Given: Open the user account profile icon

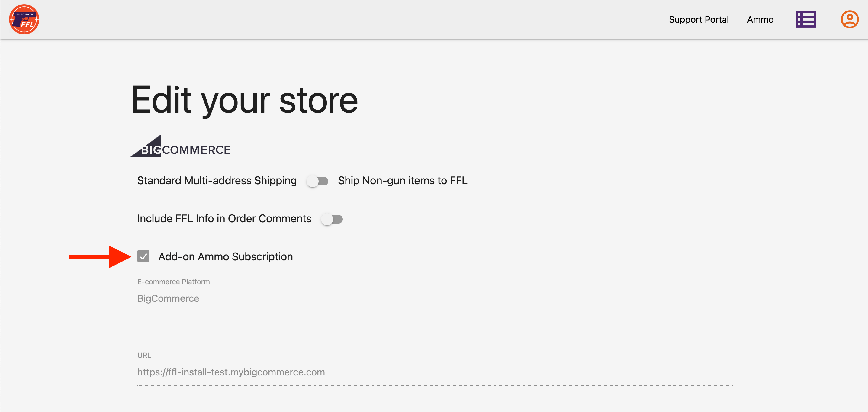Looking at the screenshot, I should [x=849, y=19].
